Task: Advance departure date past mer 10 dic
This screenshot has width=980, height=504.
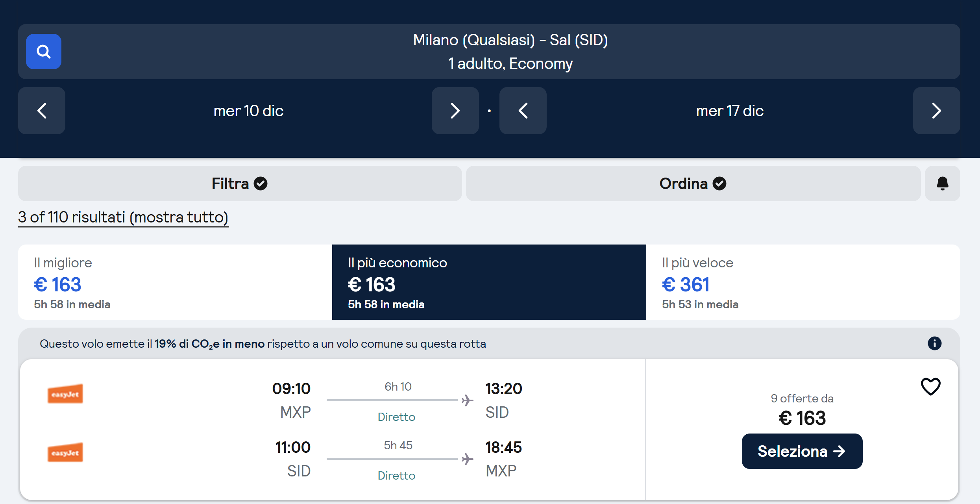Action: click(455, 111)
